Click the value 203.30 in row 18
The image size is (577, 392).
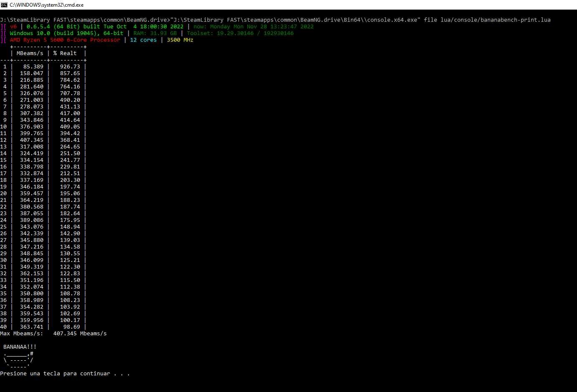tap(70, 180)
